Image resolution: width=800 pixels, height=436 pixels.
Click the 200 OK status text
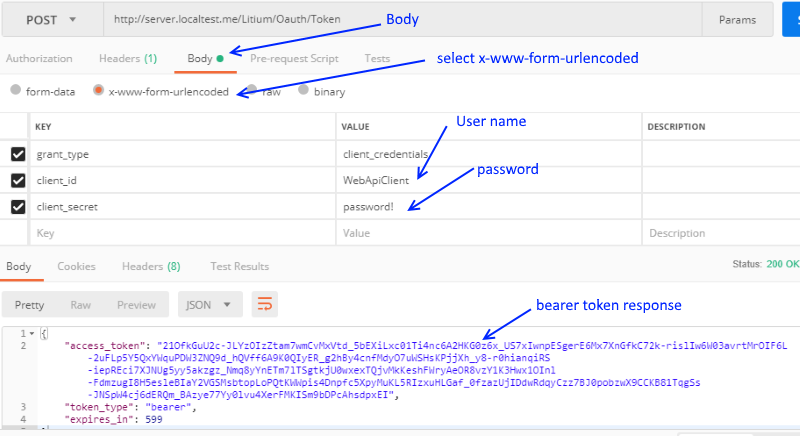pyautogui.click(x=783, y=264)
